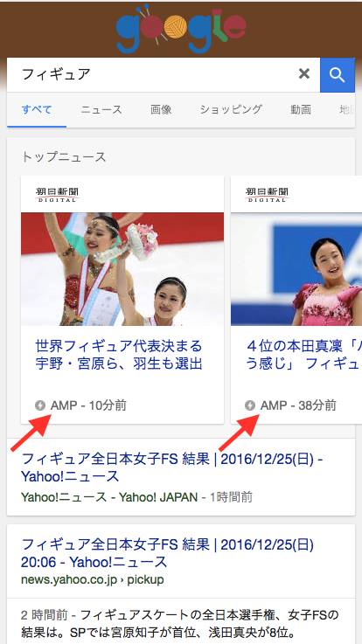Click the AMP lightning icon beside 38分前
Image resolution: width=362 pixels, height=644 pixels.
coord(250,405)
